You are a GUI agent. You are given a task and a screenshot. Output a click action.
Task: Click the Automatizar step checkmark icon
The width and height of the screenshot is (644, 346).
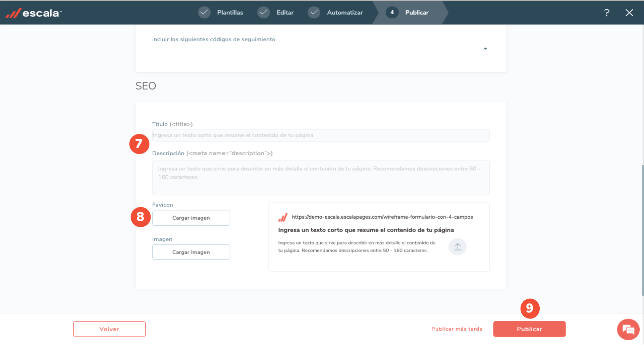click(x=314, y=12)
